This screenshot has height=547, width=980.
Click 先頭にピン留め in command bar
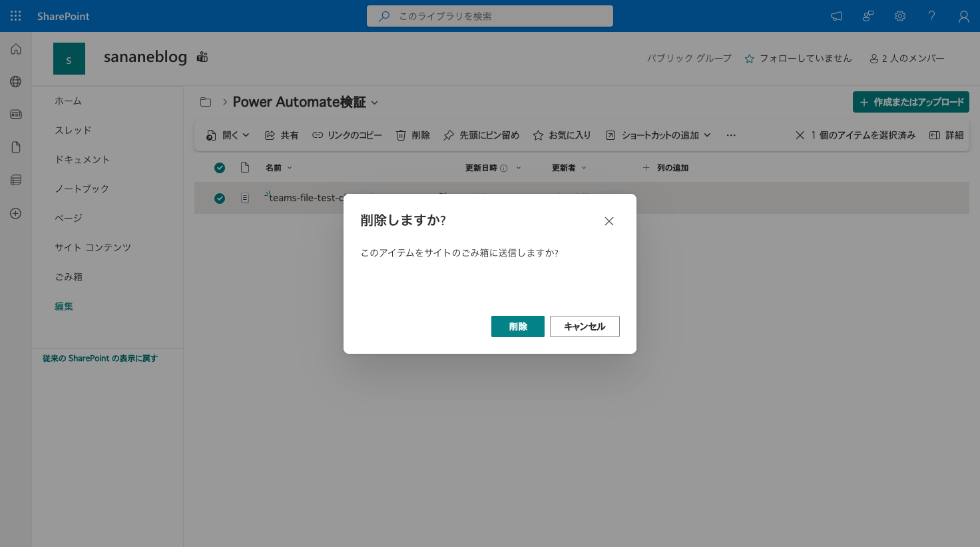[481, 135]
